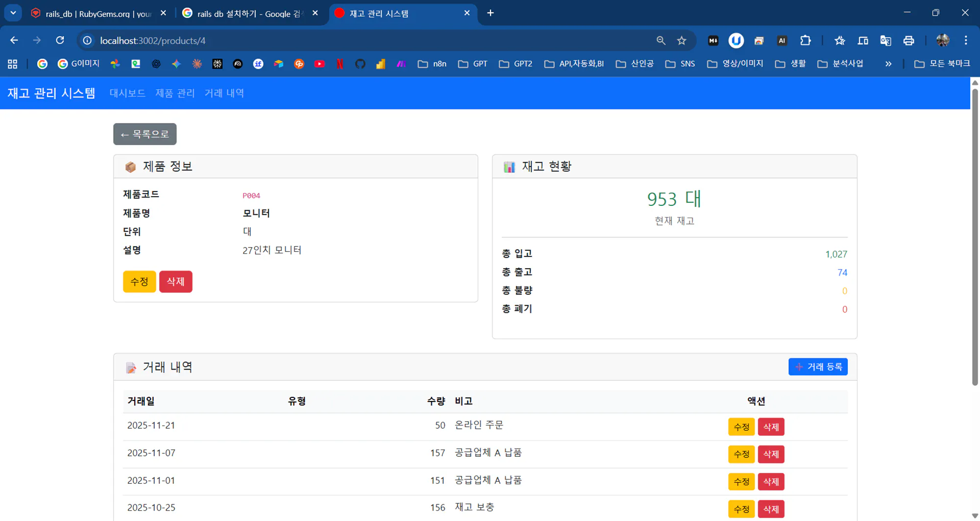Reload the current page
This screenshot has height=521, width=980.
click(x=60, y=40)
